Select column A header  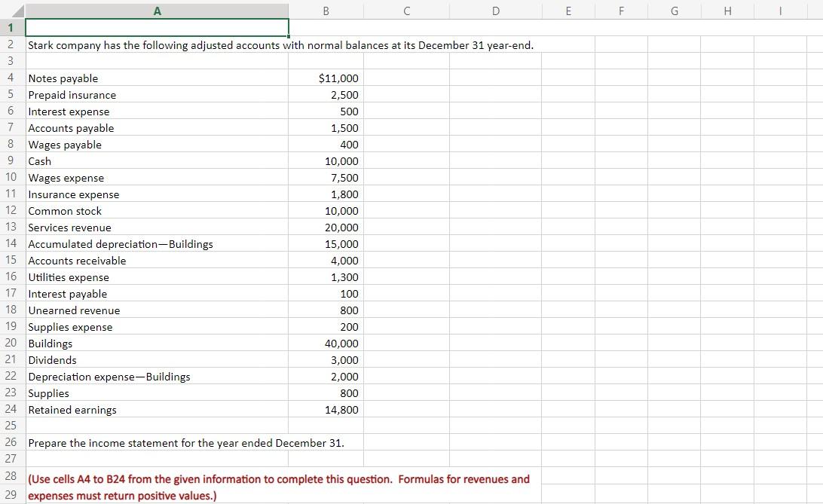click(x=157, y=11)
